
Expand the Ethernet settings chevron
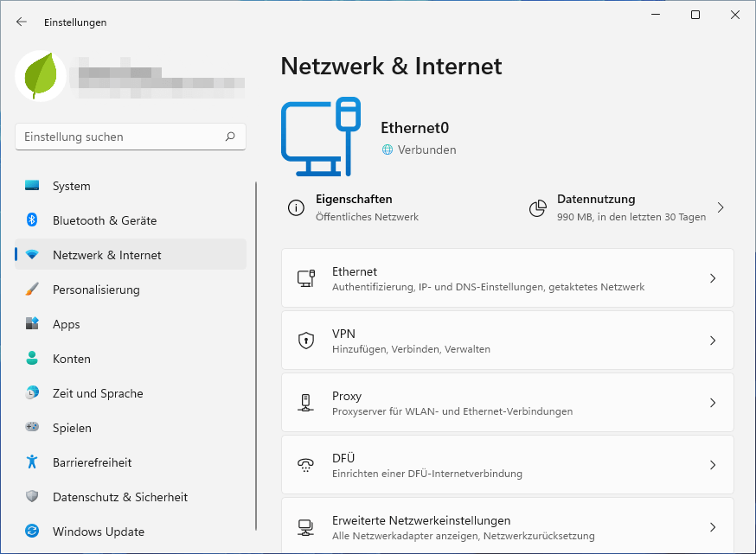[x=713, y=278]
